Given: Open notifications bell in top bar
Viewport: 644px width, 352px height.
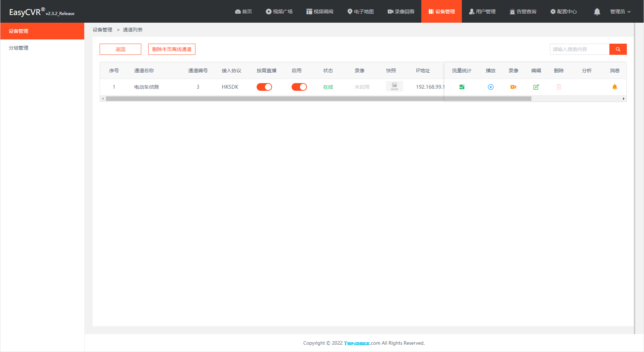Looking at the screenshot, I should pos(597,12).
